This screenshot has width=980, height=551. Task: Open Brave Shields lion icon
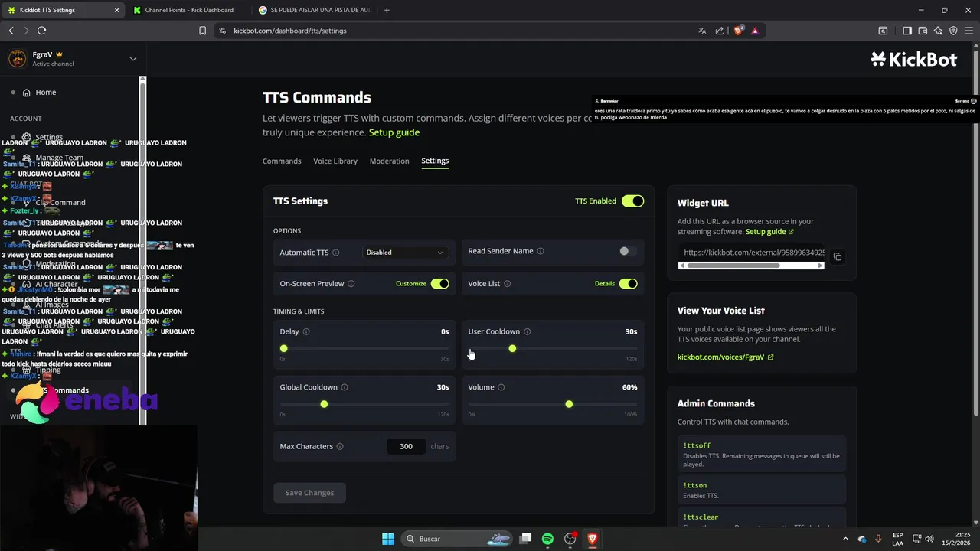tap(739, 31)
